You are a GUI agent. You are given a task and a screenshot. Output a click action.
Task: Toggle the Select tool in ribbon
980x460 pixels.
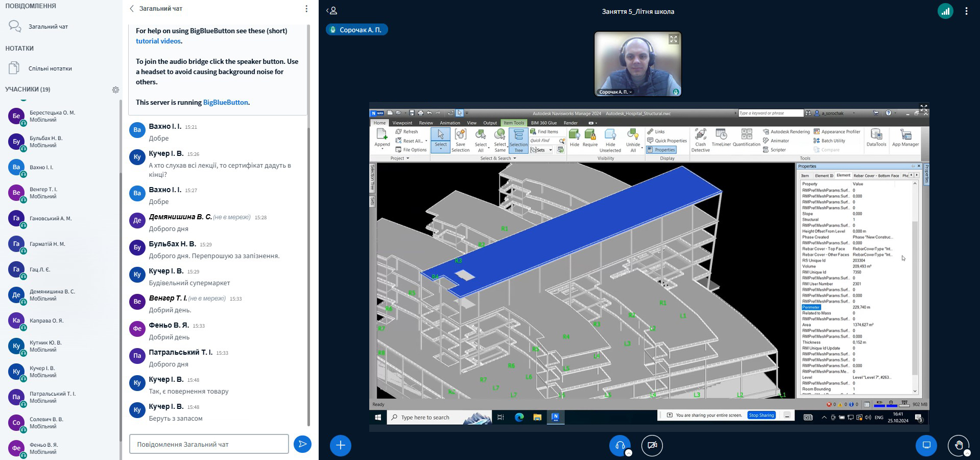coord(441,140)
